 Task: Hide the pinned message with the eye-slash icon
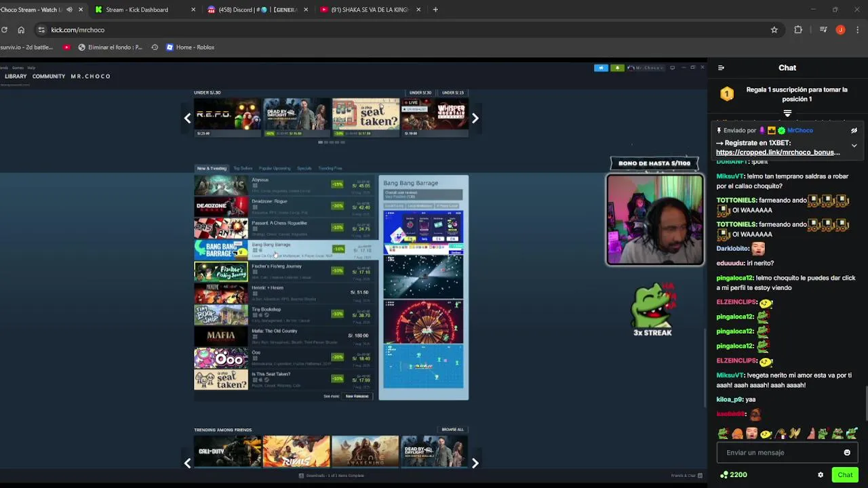pos(854,131)
